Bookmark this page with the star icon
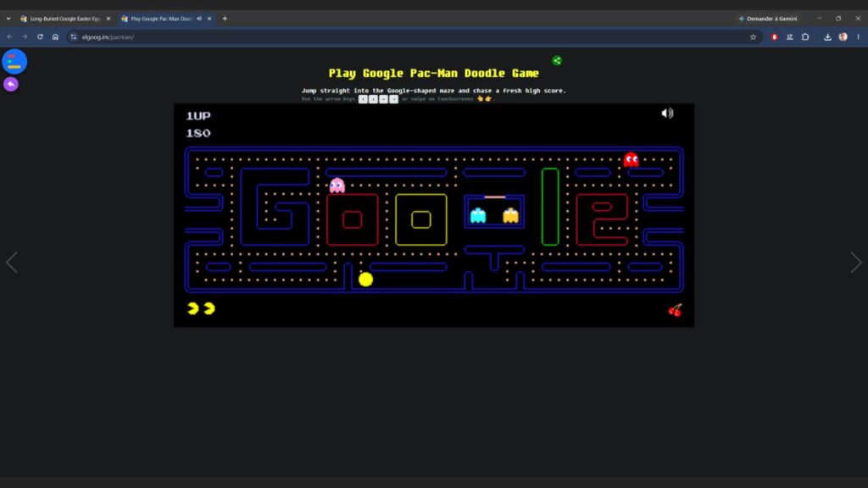 (x=753, y=37)
